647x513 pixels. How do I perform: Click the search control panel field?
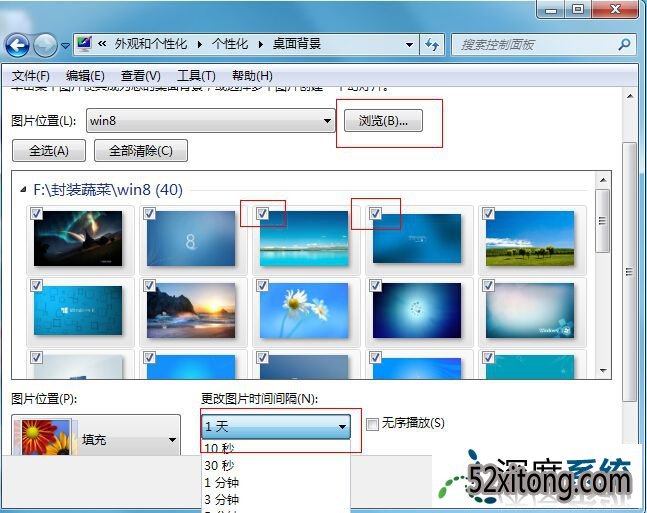[545, 44]
